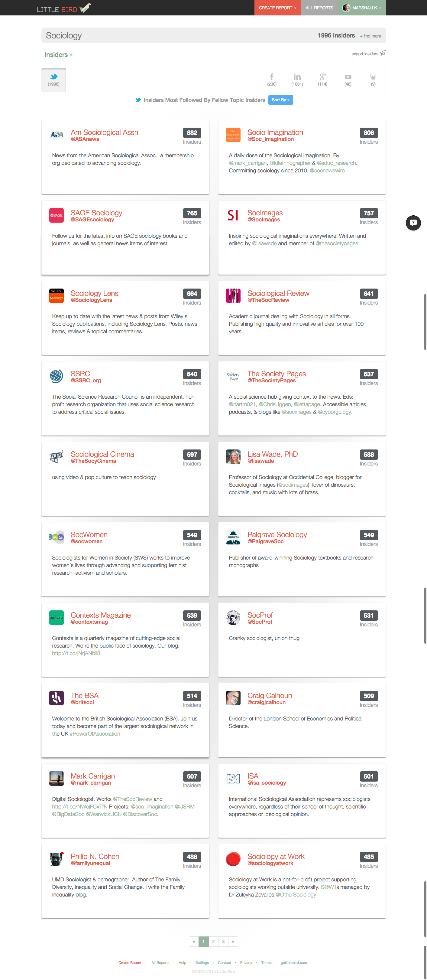
Task: Open the SlideShare insiders icon
Action: 373,77
